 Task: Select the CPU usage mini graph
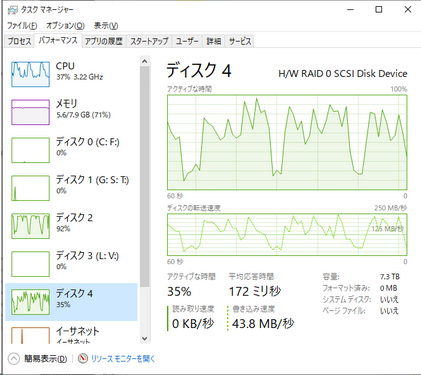30,74
